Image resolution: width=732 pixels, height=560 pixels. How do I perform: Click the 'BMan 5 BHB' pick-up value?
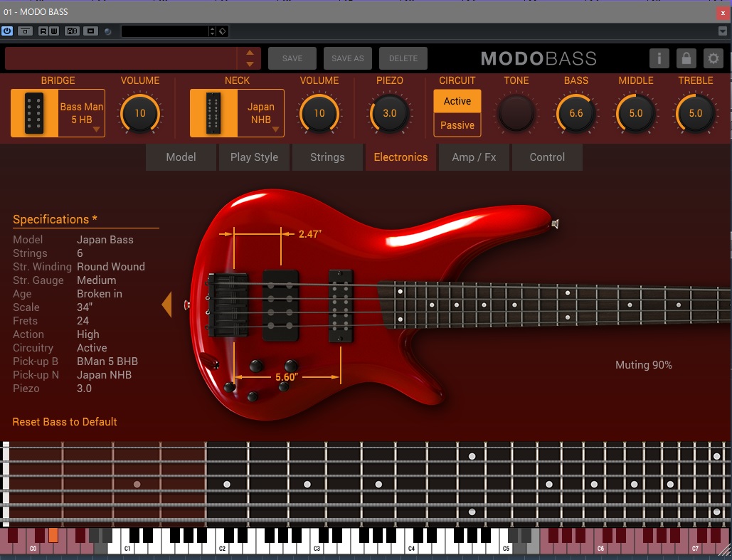tap(107, 361)
